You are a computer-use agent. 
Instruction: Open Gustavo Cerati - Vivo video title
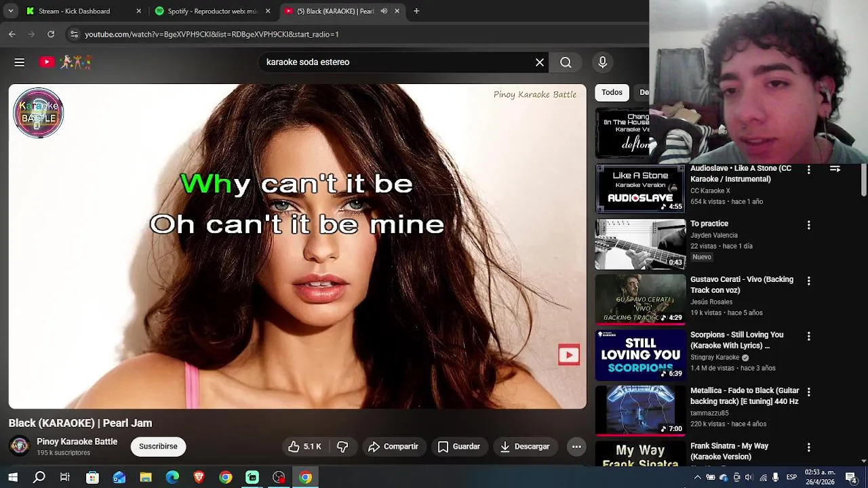click(x=742, y=285)
